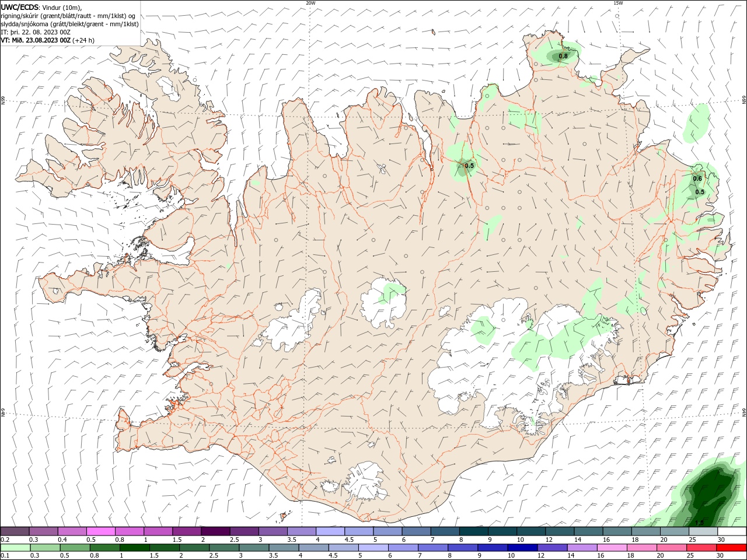Click the '1.5' precipitation value in the southeast corner
Screen dimensions: 747x560
pyautogui.click(x=700, y=523)
